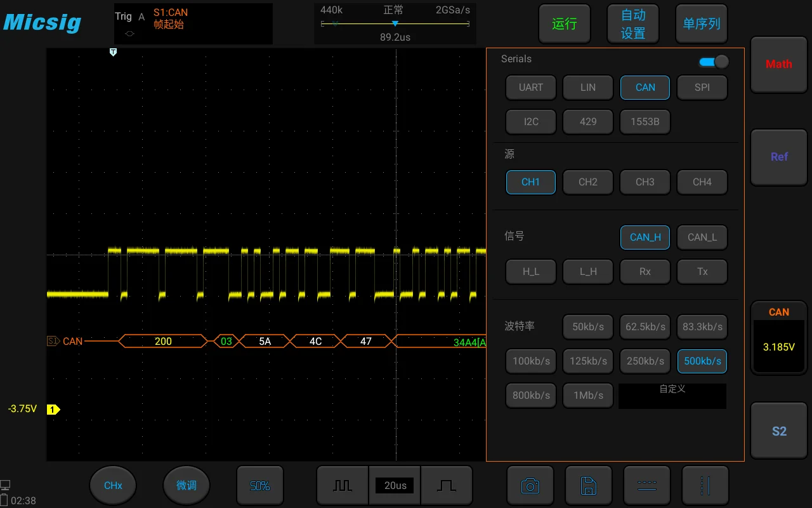Open the CHx channel selector
812x508 pixels.
click(x=112, y=485)
